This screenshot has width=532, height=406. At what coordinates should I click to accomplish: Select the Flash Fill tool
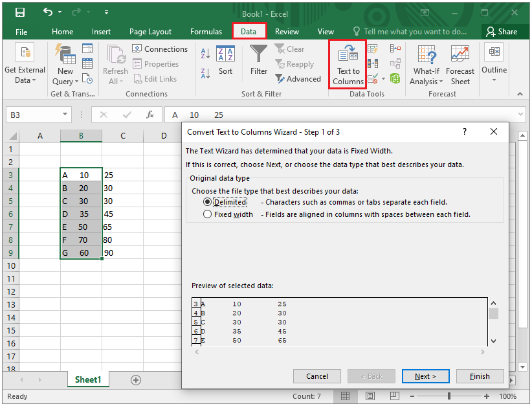pyautogui.click(x=372, y=48)
